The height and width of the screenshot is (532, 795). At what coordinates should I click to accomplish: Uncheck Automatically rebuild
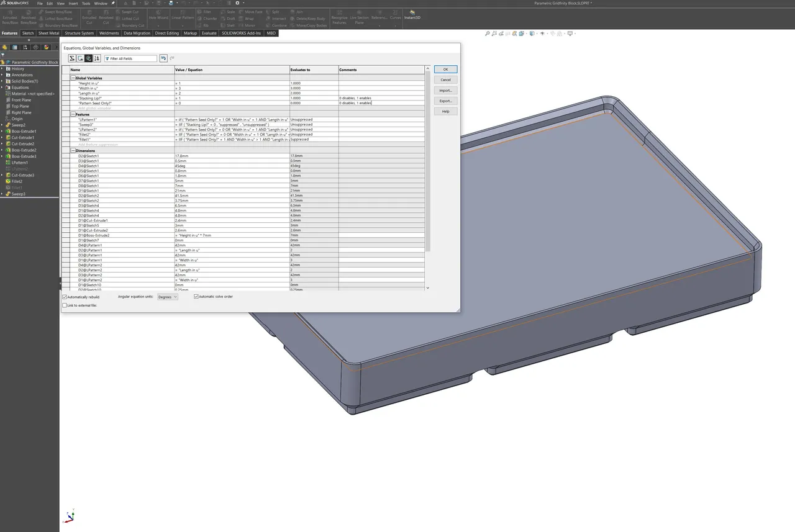click(64, 297)
